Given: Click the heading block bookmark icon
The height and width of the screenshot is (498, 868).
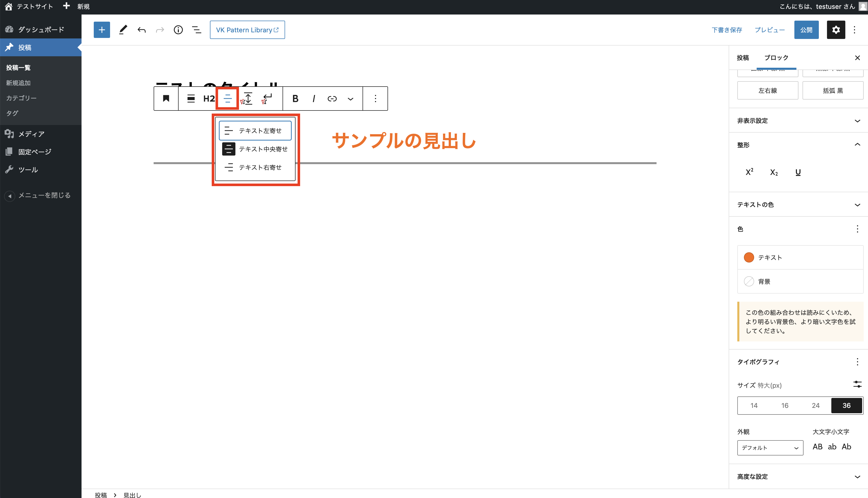Looking at the screenshot, I should coord(166,99).
